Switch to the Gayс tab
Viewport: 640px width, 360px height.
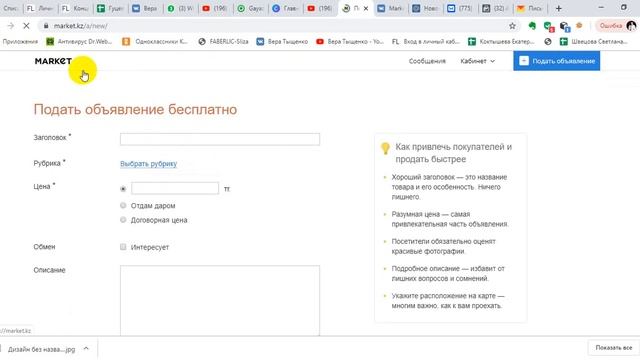(x=250, y=8)
